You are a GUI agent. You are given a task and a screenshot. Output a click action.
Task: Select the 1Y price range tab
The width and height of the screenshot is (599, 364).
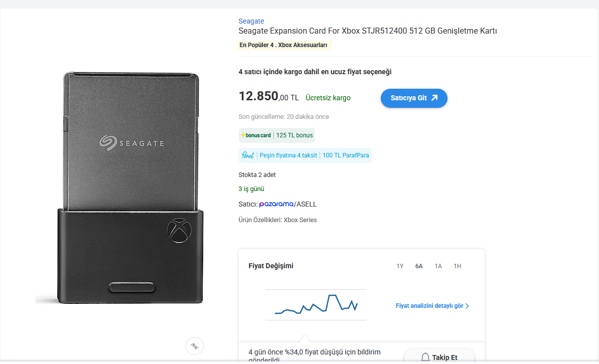[400, 266]
